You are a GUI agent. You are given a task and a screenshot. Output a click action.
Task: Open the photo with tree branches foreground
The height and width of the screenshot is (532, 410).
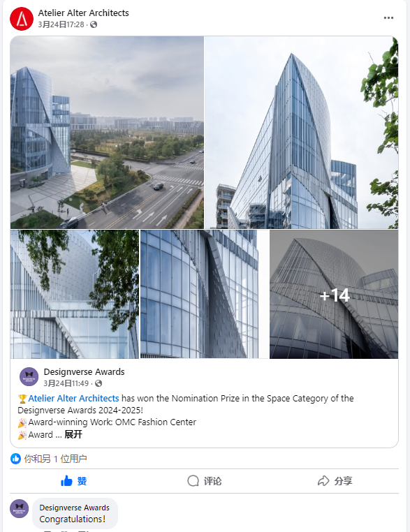75,294
